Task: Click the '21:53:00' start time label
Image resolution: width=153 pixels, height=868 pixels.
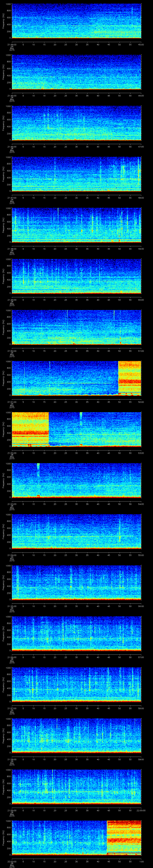Action: pos(12,504)
